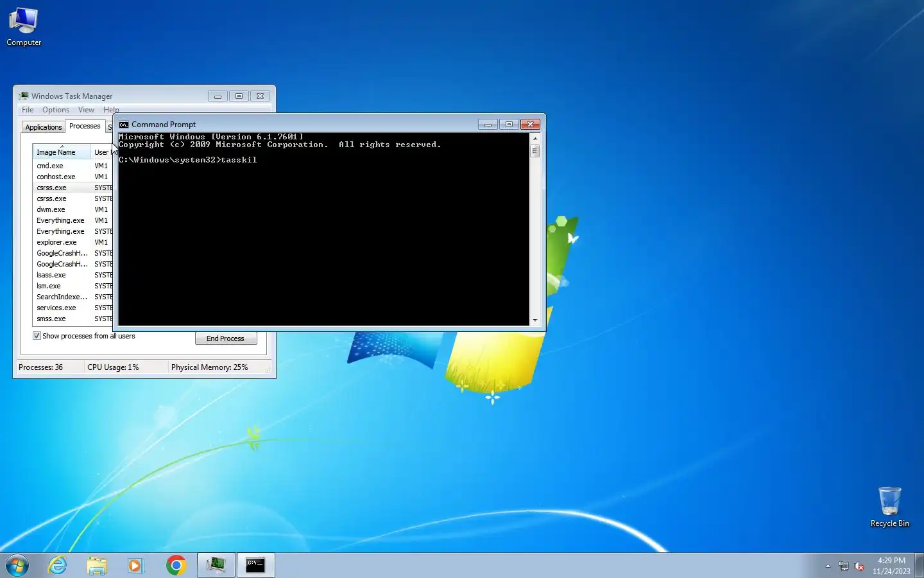Select services.exe process row
Image resolution: width=924 pixels, height=578 pixels.
[73, 308]
